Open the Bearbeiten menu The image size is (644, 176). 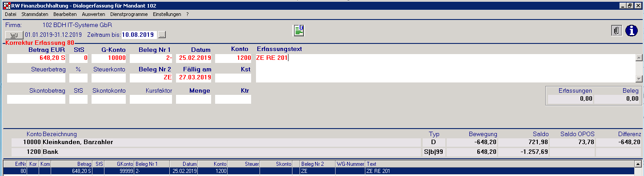65,14
